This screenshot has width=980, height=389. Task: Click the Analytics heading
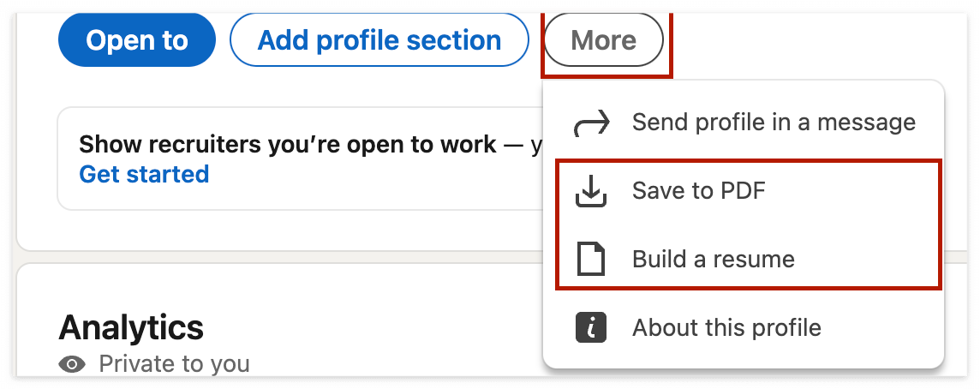coord(131,327)
